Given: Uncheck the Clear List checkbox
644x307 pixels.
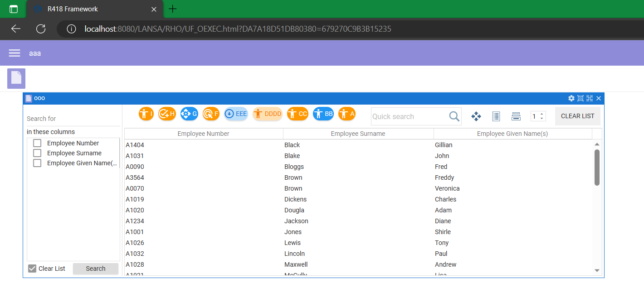Looking at the screenshot, I should 32,269.
